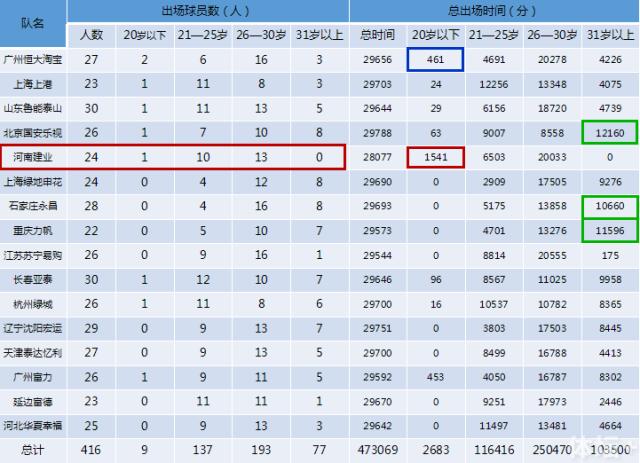The width and height of the screenshot is (640, 463).
Task: Click team name 长春亚泰
Action: click(x=33, y=280)
